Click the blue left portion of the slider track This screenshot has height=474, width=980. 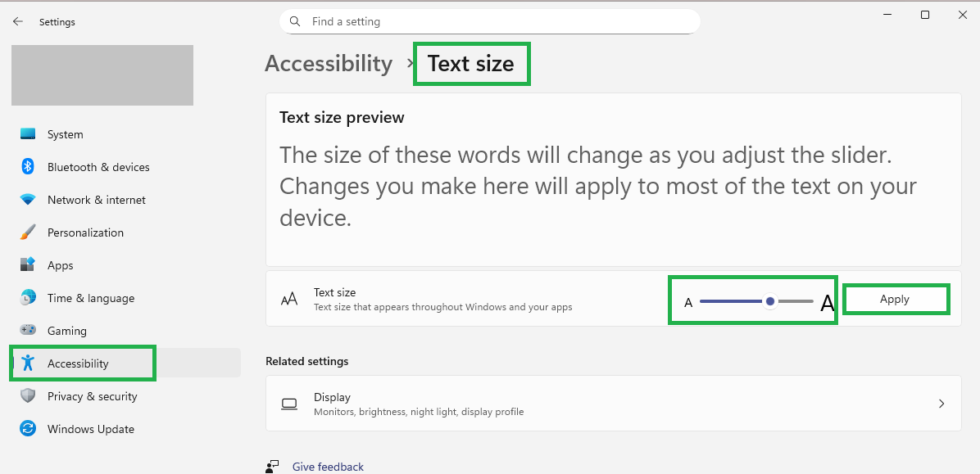[x=731, y=301]
